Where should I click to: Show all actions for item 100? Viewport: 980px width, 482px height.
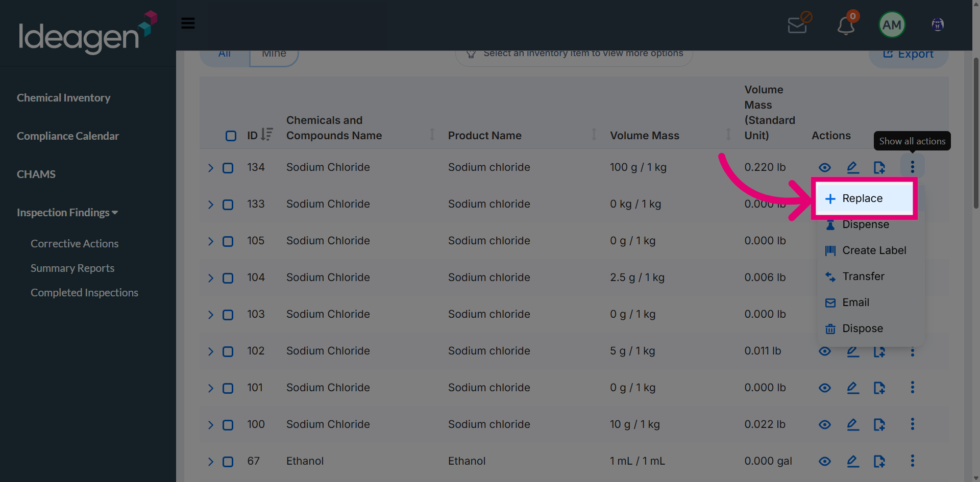(x=913, y=424)
